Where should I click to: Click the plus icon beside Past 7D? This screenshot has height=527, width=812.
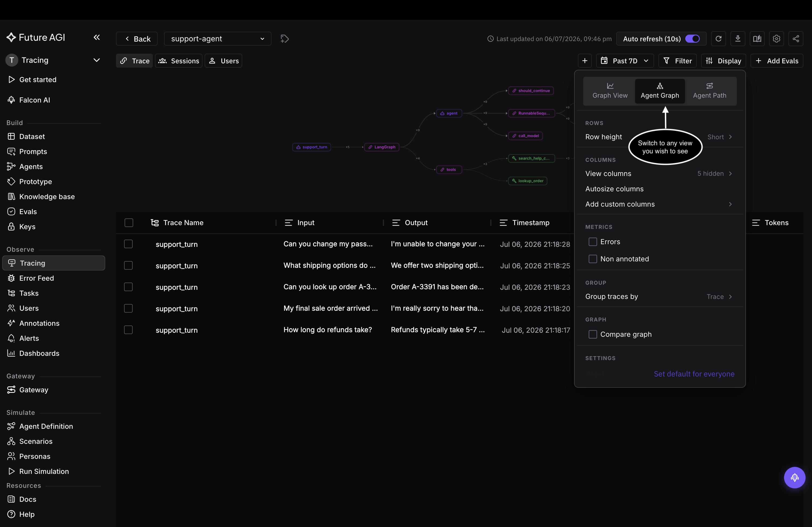point(585,61)
